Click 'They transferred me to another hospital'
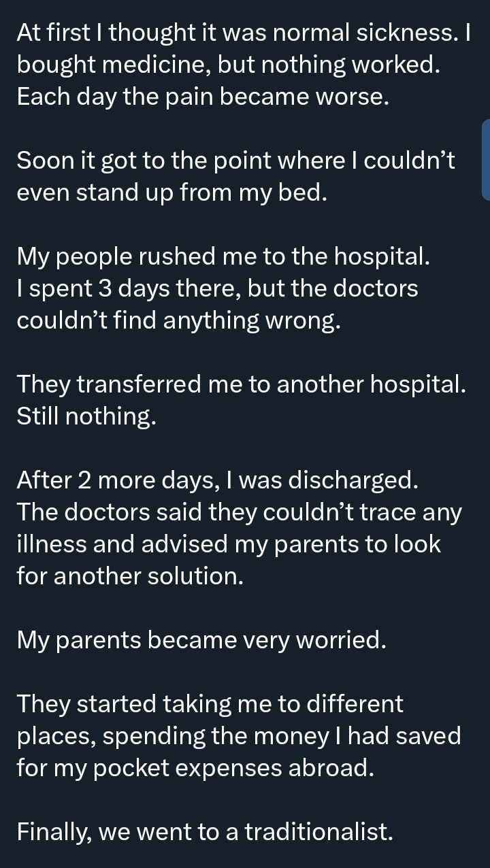The height and width of the screenshot is (868, 490). (242, 384)
